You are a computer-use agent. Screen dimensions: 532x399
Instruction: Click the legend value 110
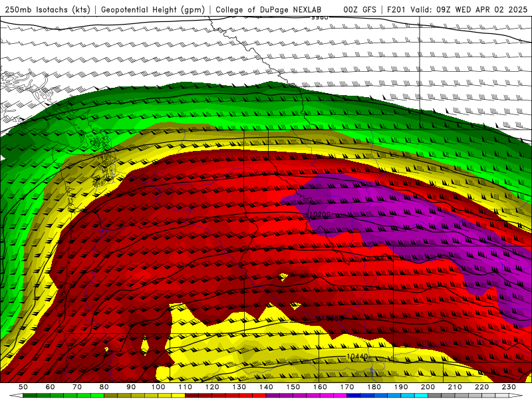pyautogui.click(x=185, y=387)
